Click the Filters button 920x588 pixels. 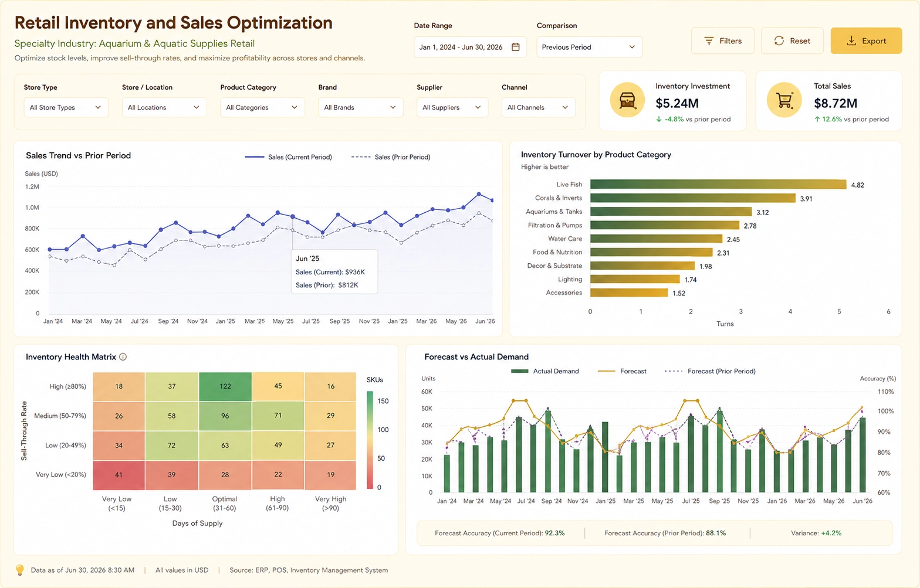[723, 41]
